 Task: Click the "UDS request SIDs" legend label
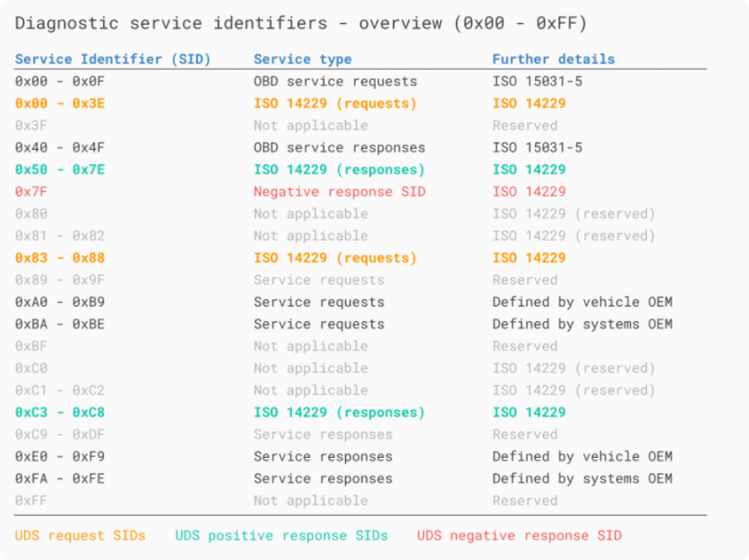point(80,535)
